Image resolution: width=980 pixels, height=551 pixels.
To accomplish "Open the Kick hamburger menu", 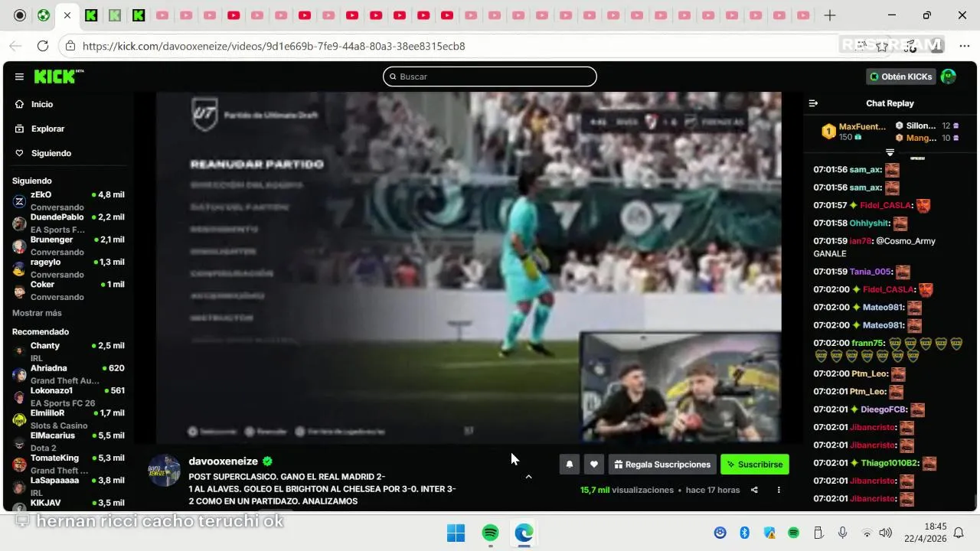I will [x=19, y=77].
